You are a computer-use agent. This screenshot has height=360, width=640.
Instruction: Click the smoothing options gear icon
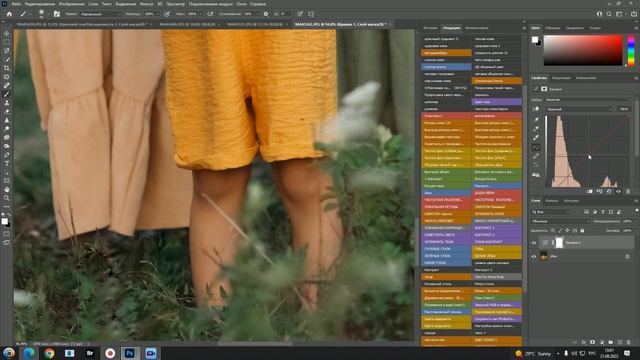pos(266,14)
